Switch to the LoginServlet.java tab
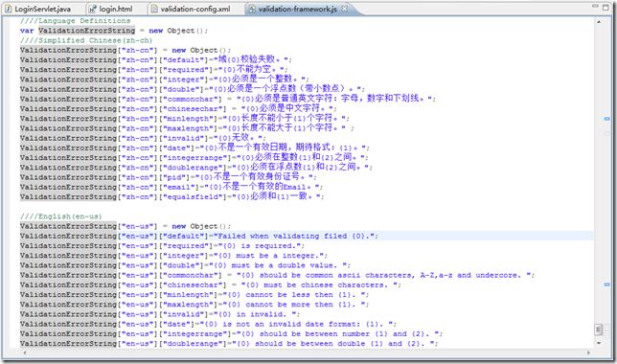Viewport: 617px width, 364px height. [x=37, y=9]
